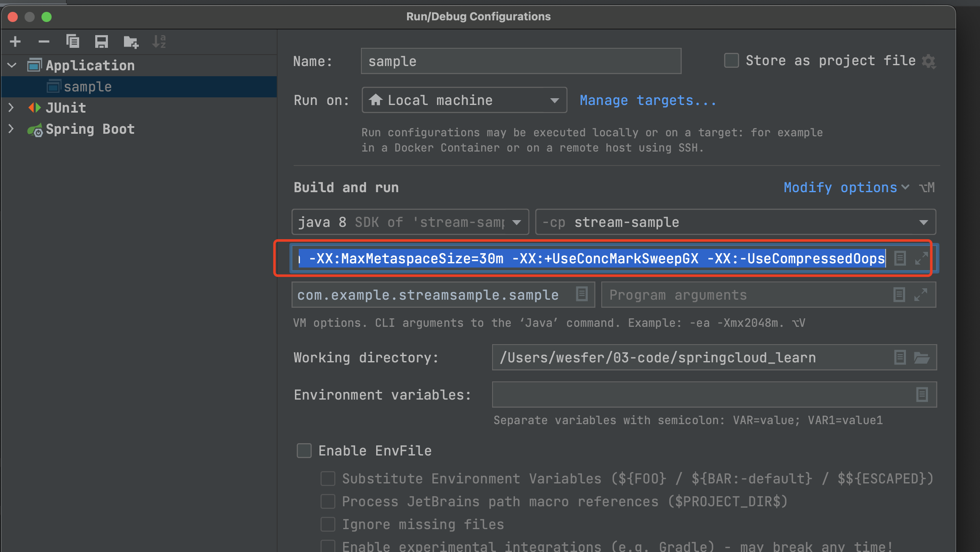Check the Enable EnvFile checkbox
This screenshot has width=980, height=552.
tap(304, 451)
